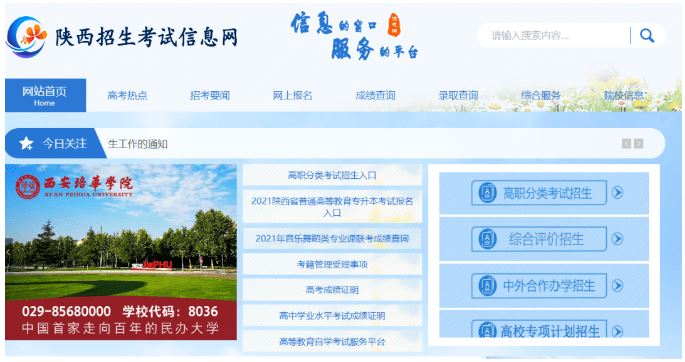Viewport: 685px width, 362px height.
Task: Focus the search input field
Action: [556, 35]
